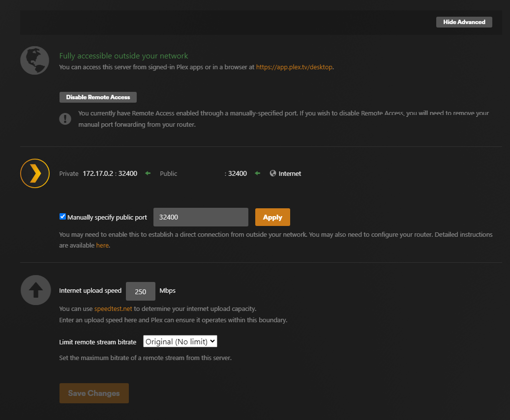Click the small globe beside Internet label
510x420 pixels.
tap(273, 173)
